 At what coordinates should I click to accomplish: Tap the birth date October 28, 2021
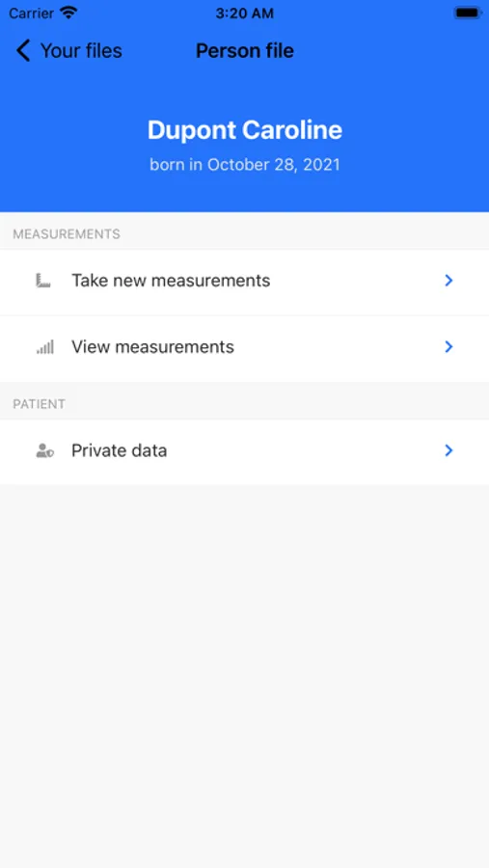coord(274,165)
